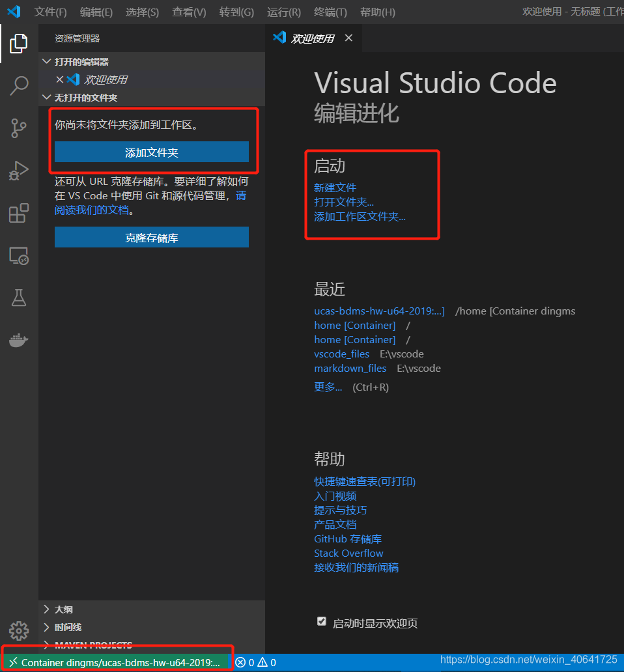Open the Stack Overflow link

(349, 553)
